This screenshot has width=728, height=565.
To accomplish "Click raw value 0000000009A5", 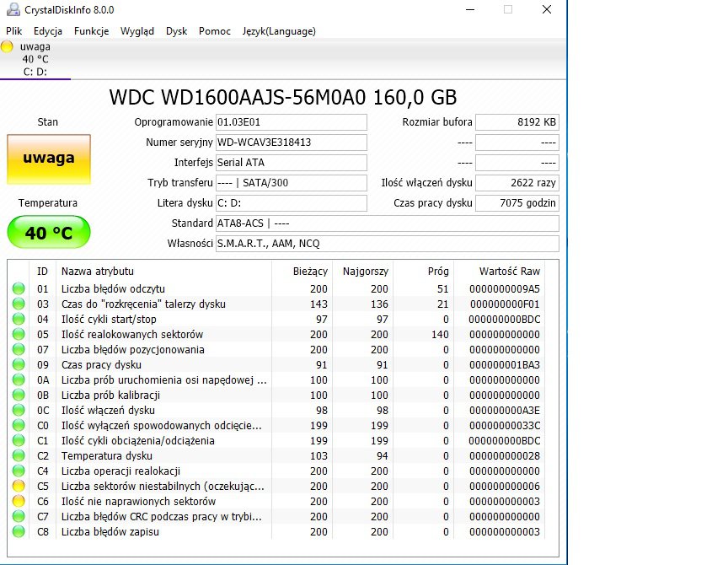I will pos(504,289).
